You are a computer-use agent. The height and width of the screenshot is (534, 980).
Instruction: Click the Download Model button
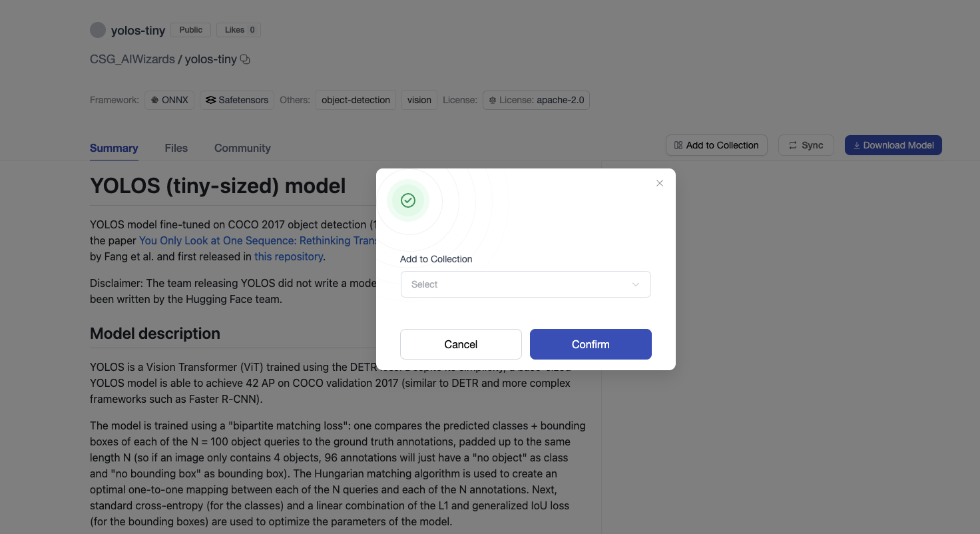pyautogui.click(x=893, y=145)
